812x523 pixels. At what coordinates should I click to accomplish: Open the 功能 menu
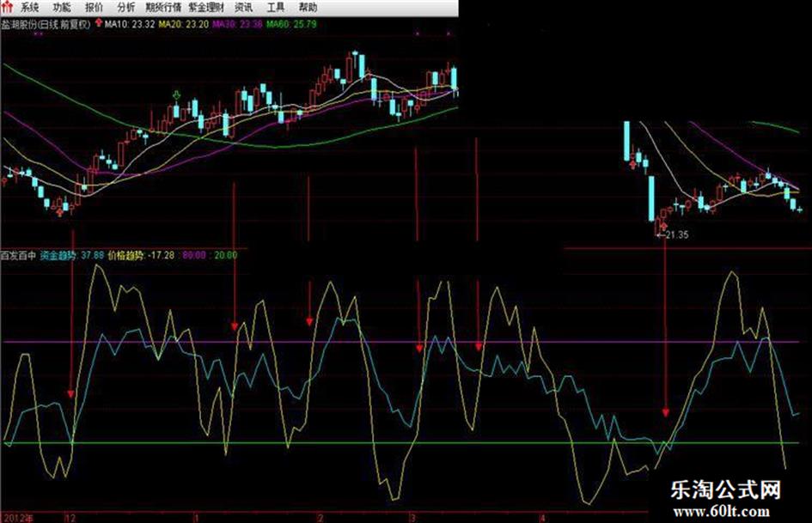62,7
